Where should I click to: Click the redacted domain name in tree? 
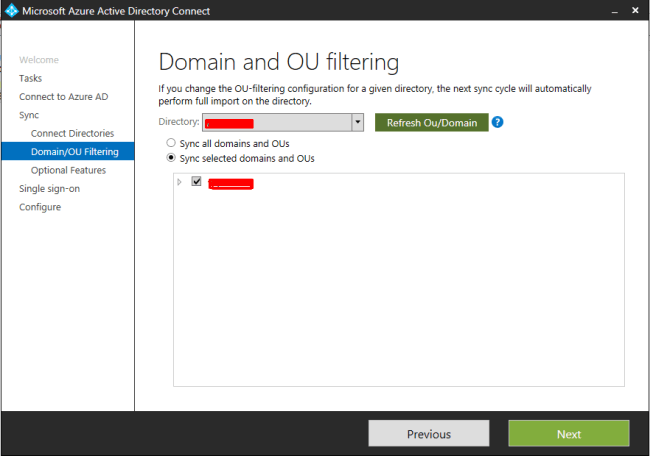231,184
